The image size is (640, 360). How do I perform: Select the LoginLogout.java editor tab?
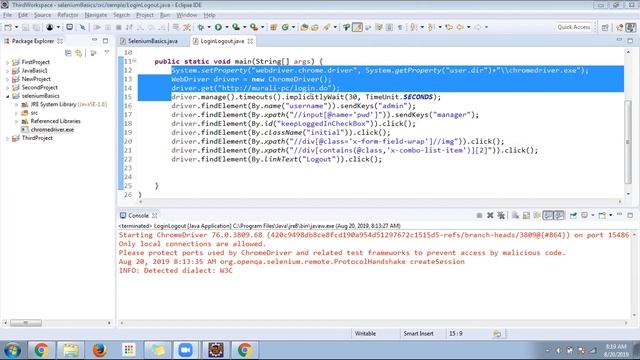[222, 41]
